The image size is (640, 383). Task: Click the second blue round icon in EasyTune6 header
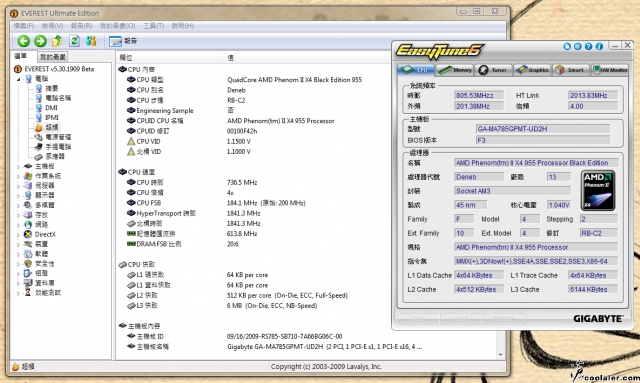pyautogui.click(x=578, y=47)
